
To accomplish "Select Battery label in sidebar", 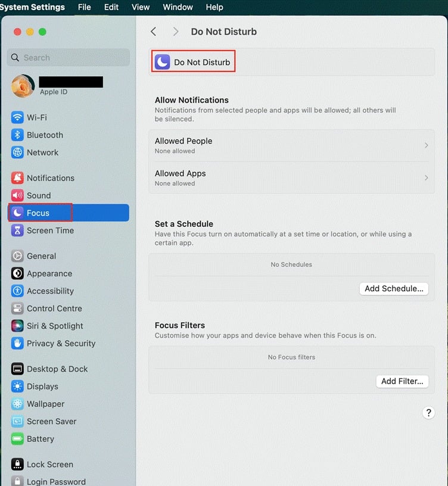I will click(x=41, y=438).
